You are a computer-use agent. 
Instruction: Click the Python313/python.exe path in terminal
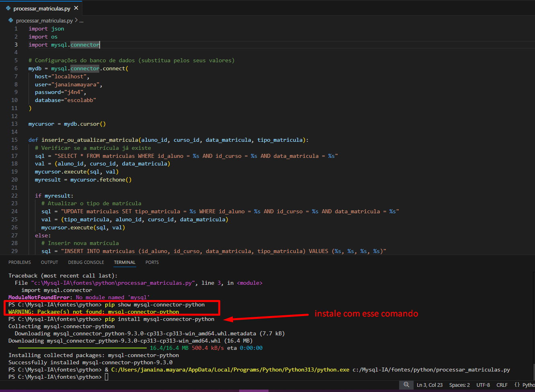tap(230, 370)
